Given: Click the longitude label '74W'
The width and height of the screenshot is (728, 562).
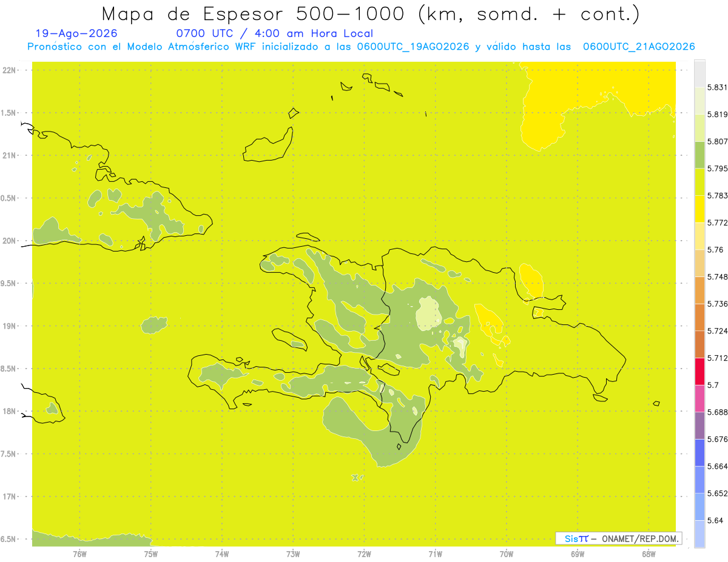Looking at the screenshot, I should point(222,554).
